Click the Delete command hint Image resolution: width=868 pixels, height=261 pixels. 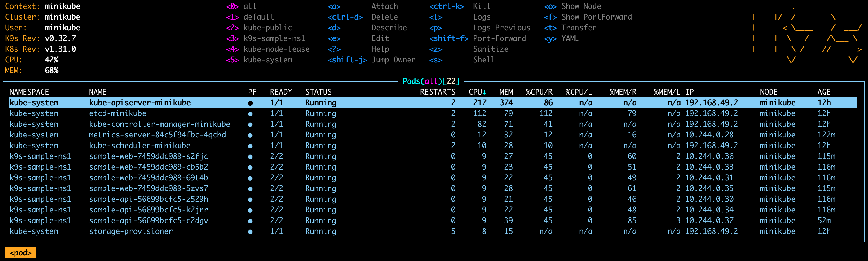pos(384,17)
